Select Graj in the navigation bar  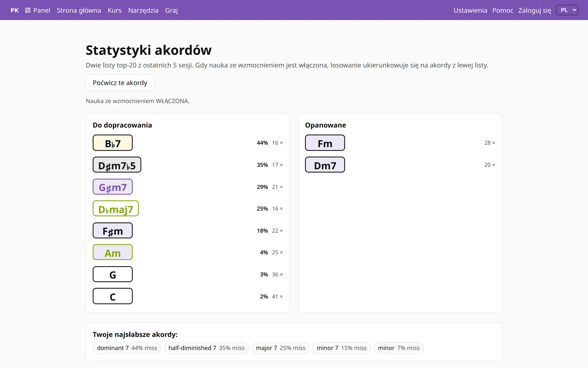pos(171,10)
